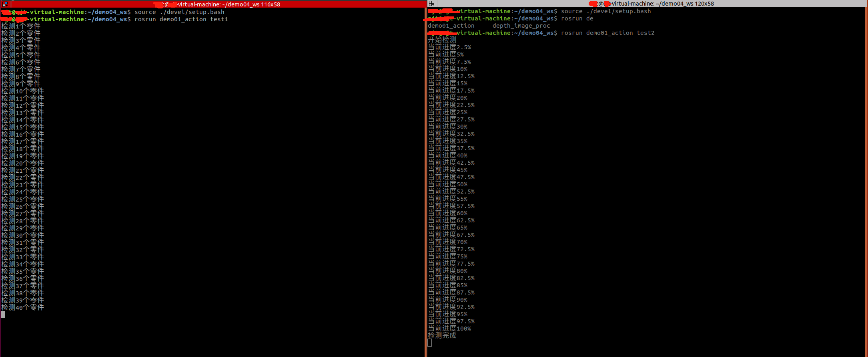This screenshot has height=357, width=868.
Task: Click the line '当前进度82.5%'
Action: tap(451, 278)
